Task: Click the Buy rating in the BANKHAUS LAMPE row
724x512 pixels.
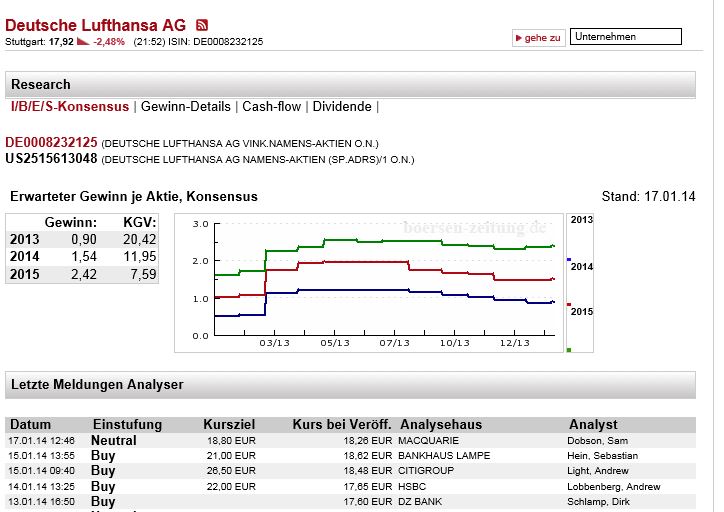Action: tap(103, 456)
